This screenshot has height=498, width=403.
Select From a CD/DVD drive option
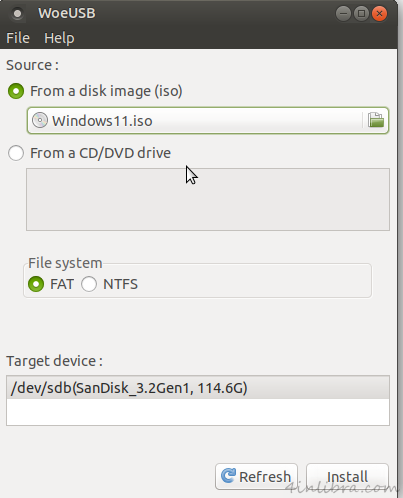coord(16,153)
